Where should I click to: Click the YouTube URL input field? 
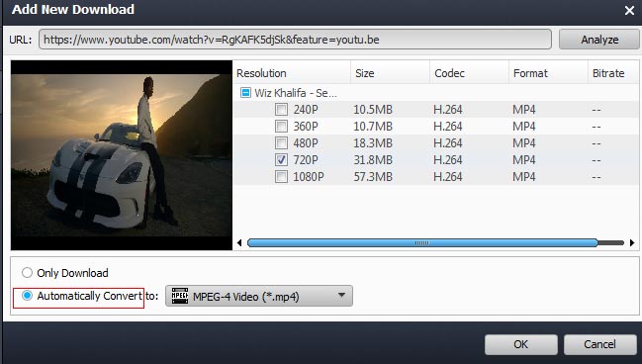[295, 40]
